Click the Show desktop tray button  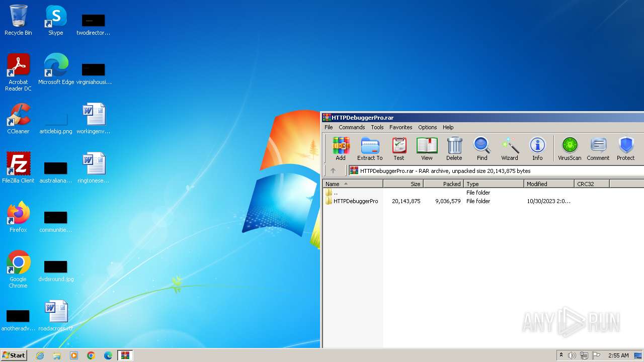click(638, 355)
